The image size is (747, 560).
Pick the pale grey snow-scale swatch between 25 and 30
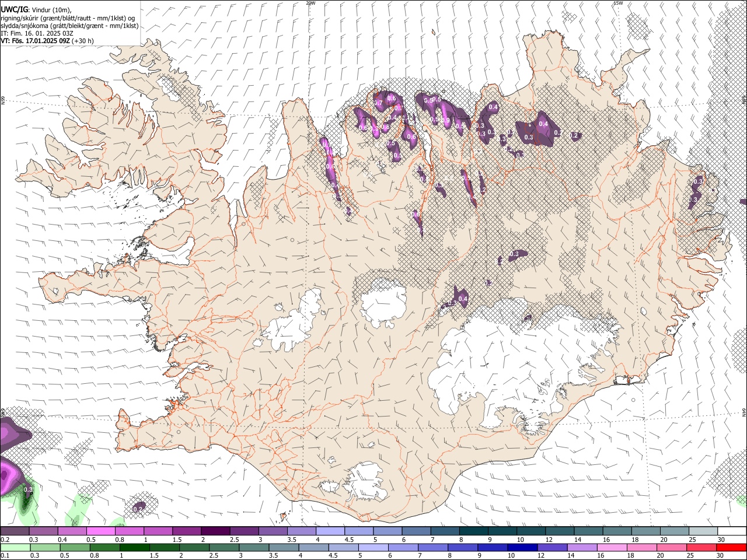[x=704, y=531]
